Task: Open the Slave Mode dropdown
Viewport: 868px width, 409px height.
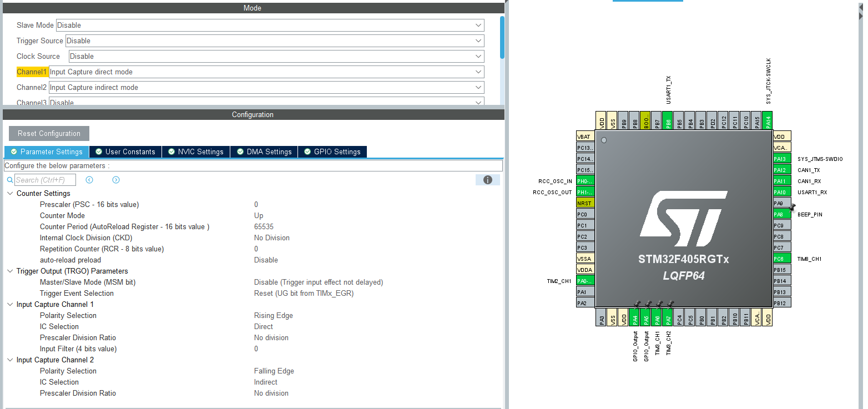Action: [270, 25]
